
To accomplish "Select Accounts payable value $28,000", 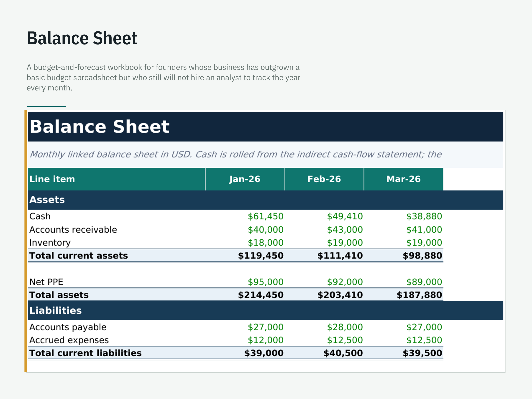I will [x=345, y=327].
